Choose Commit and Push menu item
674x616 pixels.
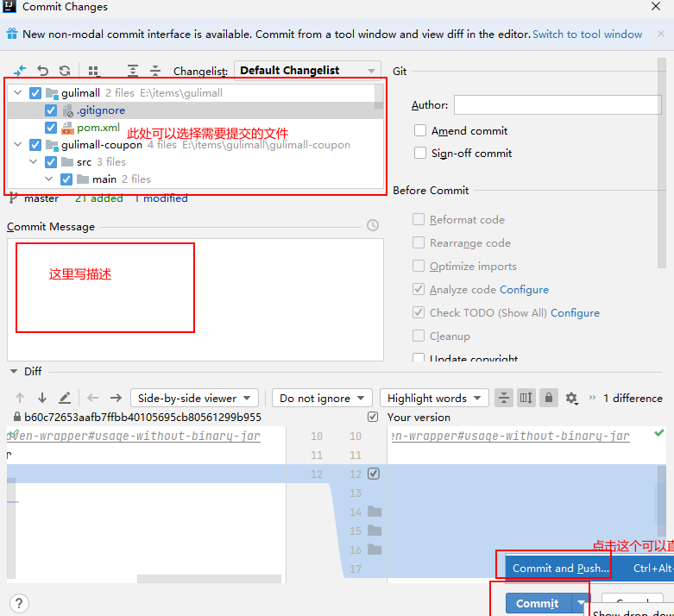(x=589, y=569)
